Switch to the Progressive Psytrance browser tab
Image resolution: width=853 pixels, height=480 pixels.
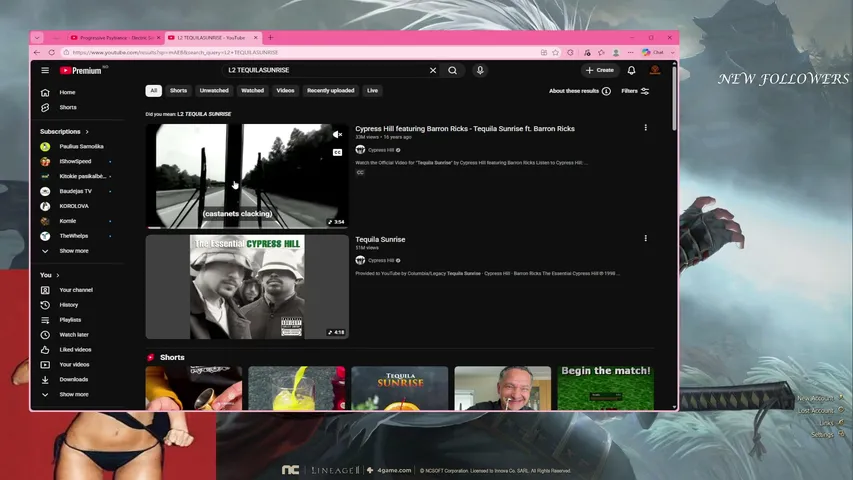pyautogui.click(x=116, y=38)
